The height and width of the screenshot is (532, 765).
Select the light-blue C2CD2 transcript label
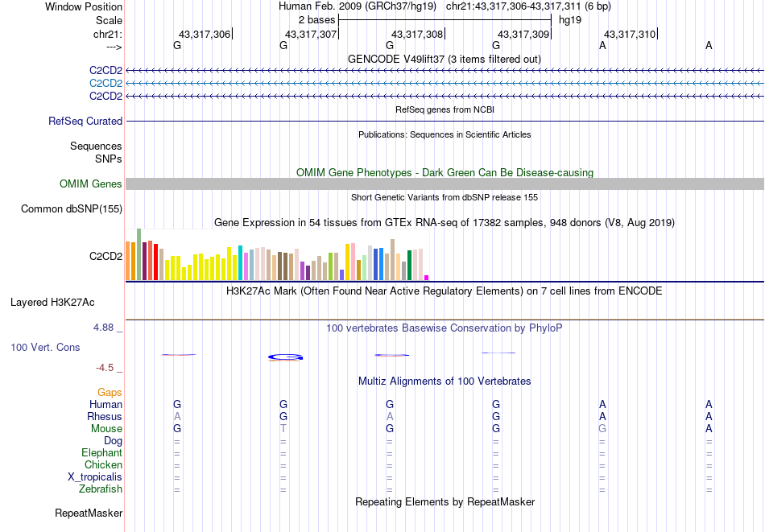pos(105,84)
